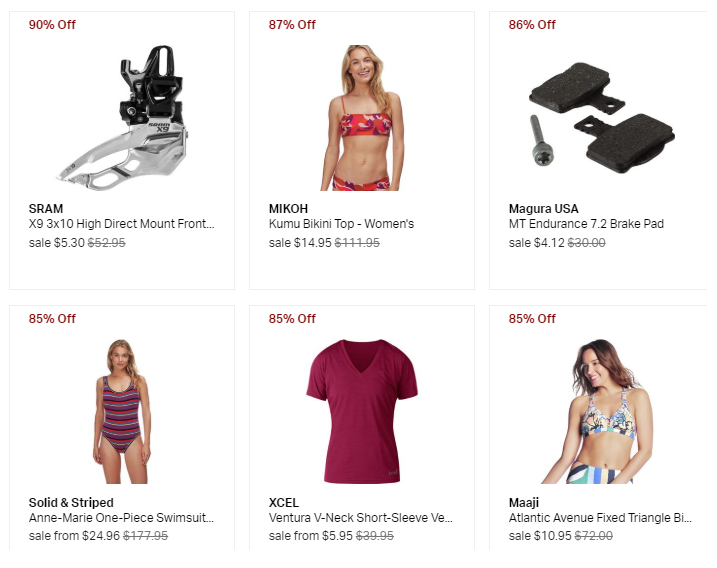Open the SRAM front derailleur product image

pyautogui.click(x=122, y=118)
